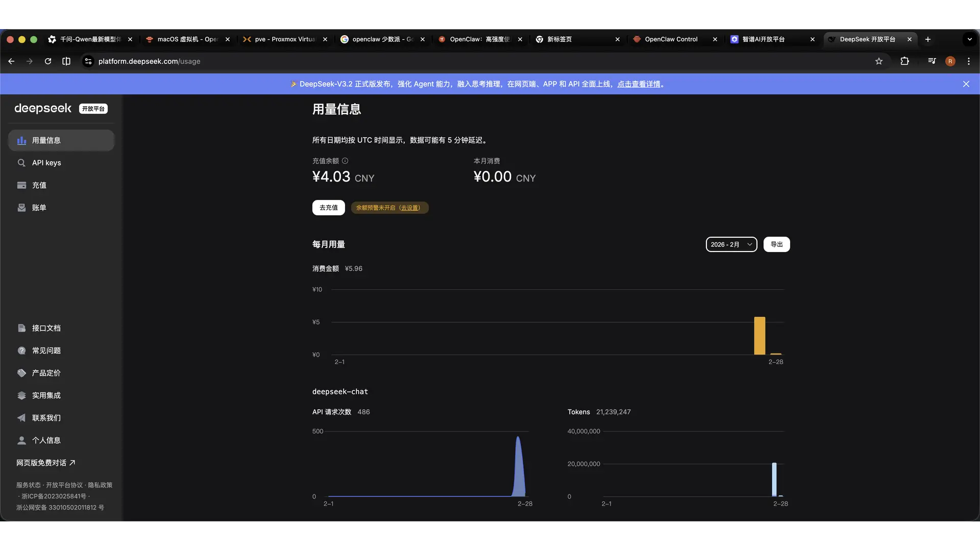Open the 账单 billing sidebar item
The width and height of the screenshot is (980, 551).
coord(39,208)
